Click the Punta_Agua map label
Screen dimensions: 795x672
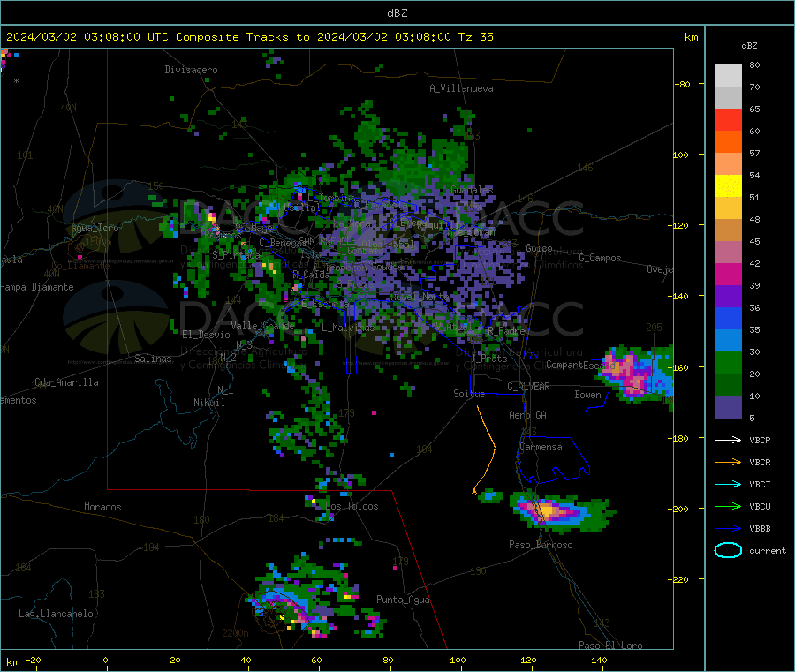click(403, 600)
